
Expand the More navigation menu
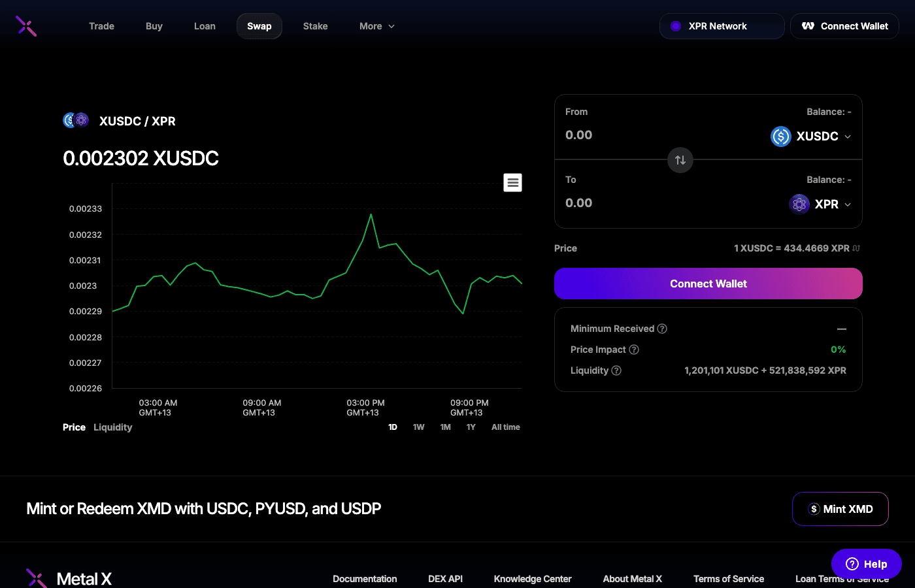point(376,26)
